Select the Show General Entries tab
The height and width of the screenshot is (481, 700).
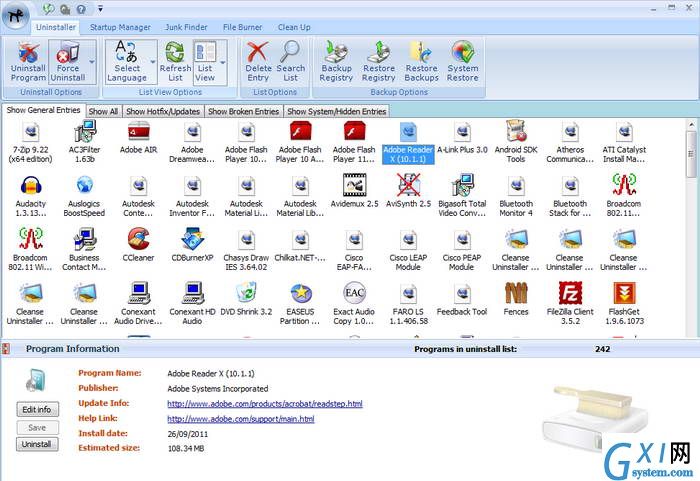click(43, 110)
